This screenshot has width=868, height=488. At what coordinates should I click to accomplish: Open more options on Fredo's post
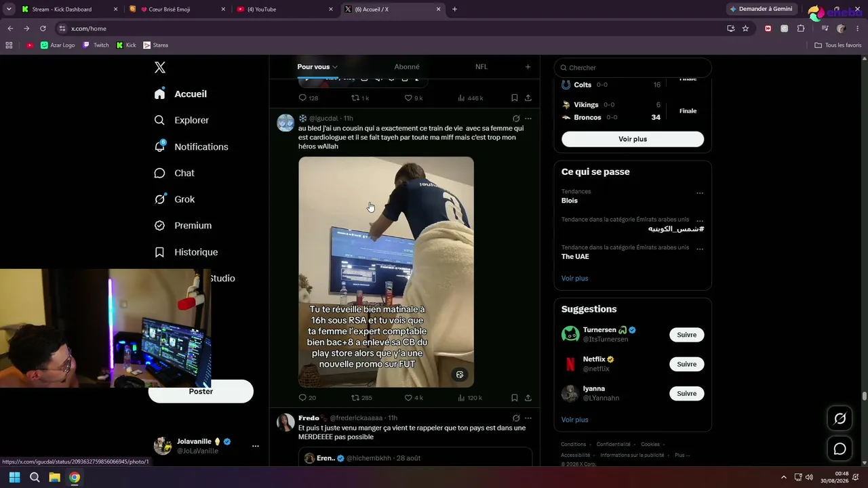528,418
